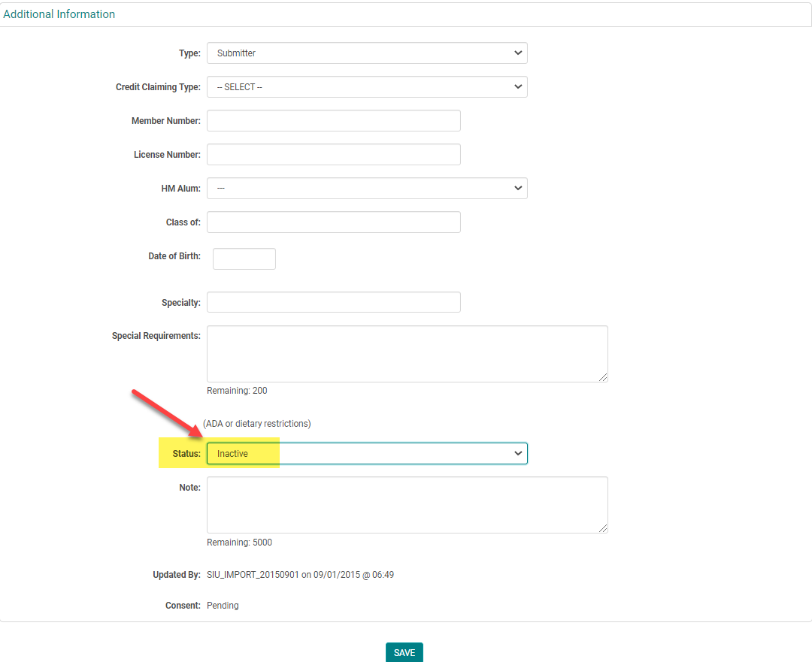Image resolution: width=812 pixels, height=662 pixels.
Task: Click the Specialty text field
Action: pos(333,302)
